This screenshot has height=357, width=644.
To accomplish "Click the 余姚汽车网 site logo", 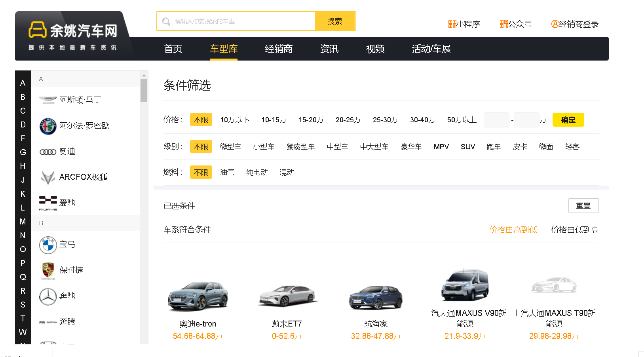I will [x=73, y=36].
